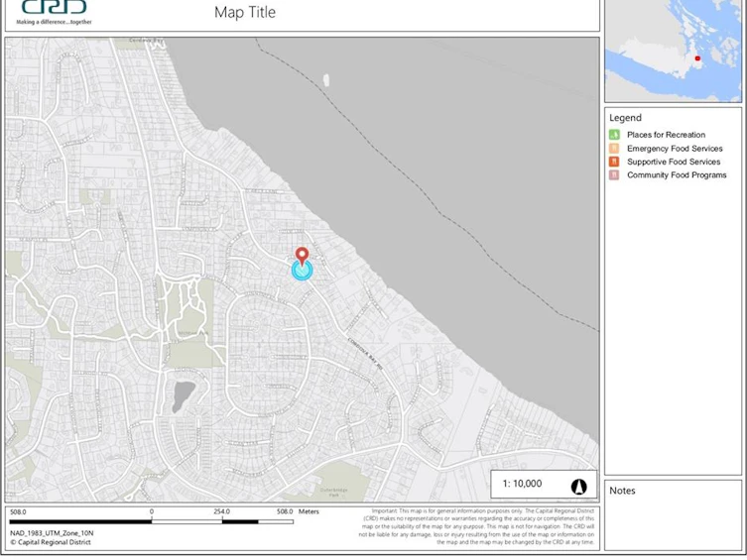Screen dimensions: 747x560
Task: Click the Supportive Food Services label
Action: click(x=674, y=162)
